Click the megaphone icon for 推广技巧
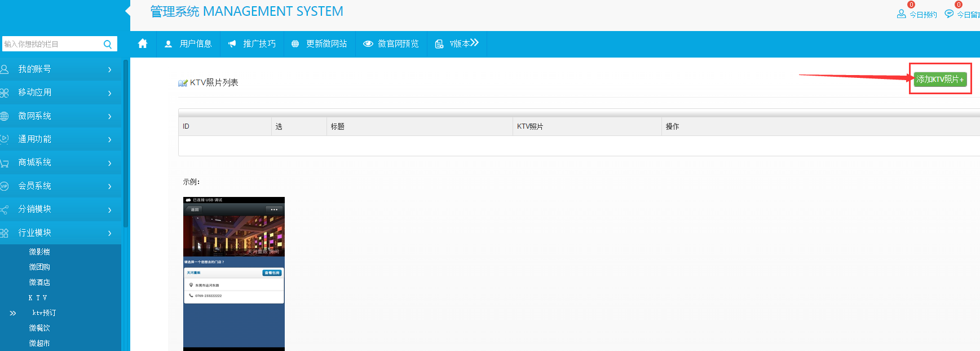980x351 pixels. point(232,44)
